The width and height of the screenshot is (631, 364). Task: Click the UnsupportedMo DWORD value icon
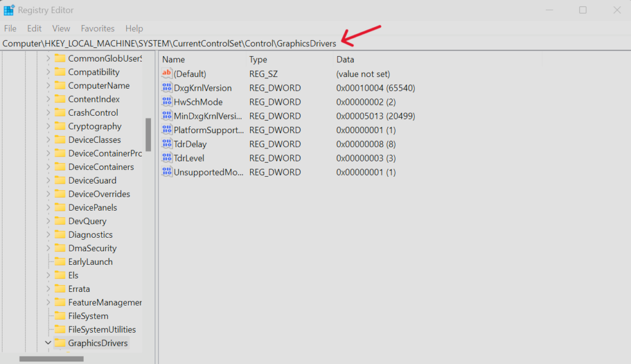pos(166,172)
